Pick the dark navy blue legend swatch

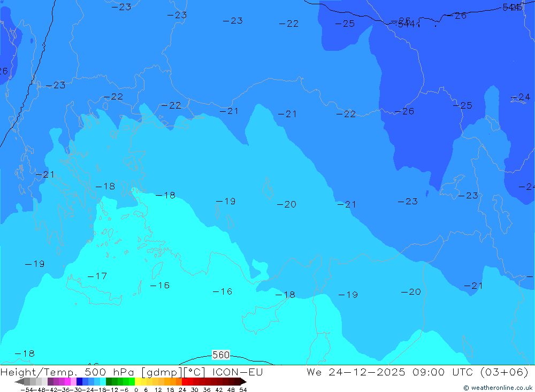[79, 382]
